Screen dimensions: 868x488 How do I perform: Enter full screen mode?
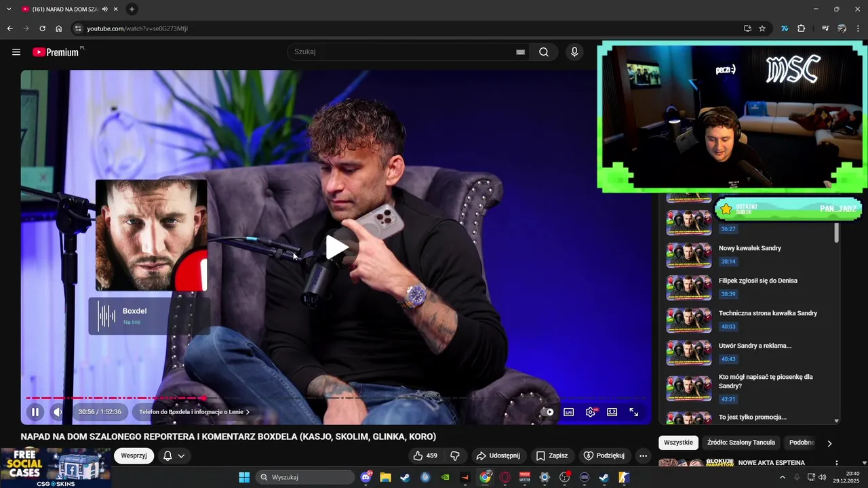click(x=634, y=412)
